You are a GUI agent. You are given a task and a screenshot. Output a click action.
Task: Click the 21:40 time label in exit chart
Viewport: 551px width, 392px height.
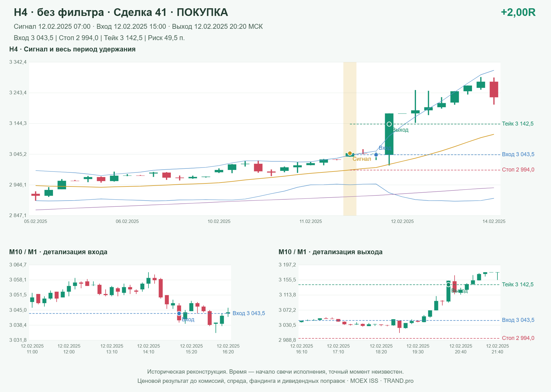497,352
